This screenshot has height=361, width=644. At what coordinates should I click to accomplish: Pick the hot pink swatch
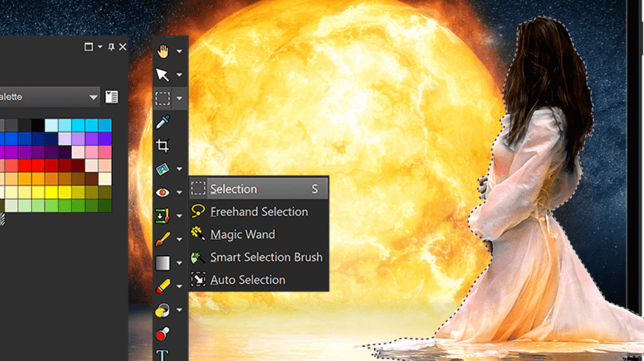point(105,152)
